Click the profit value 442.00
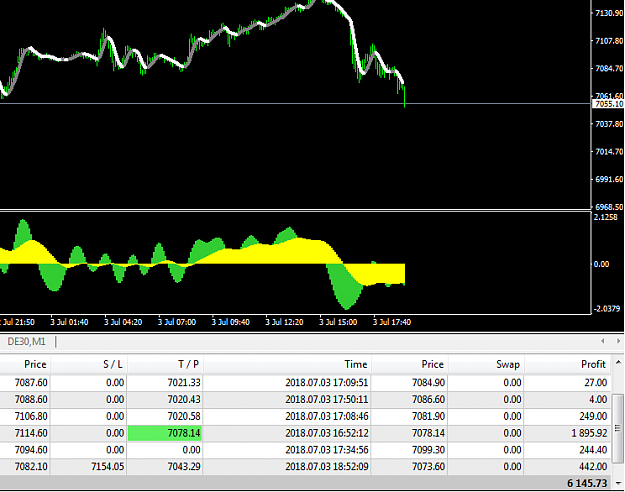Image resolution: width=625 pixels, height=492 pixels. 593,466
